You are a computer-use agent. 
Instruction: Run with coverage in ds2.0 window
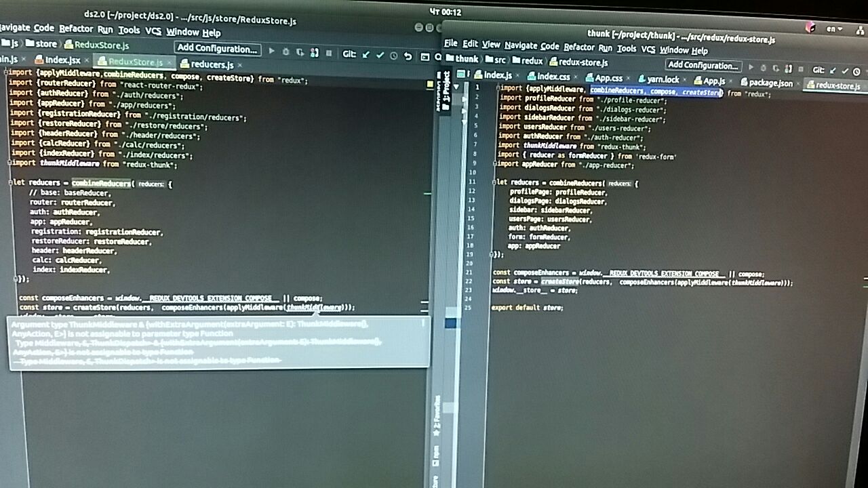point(300,52)
